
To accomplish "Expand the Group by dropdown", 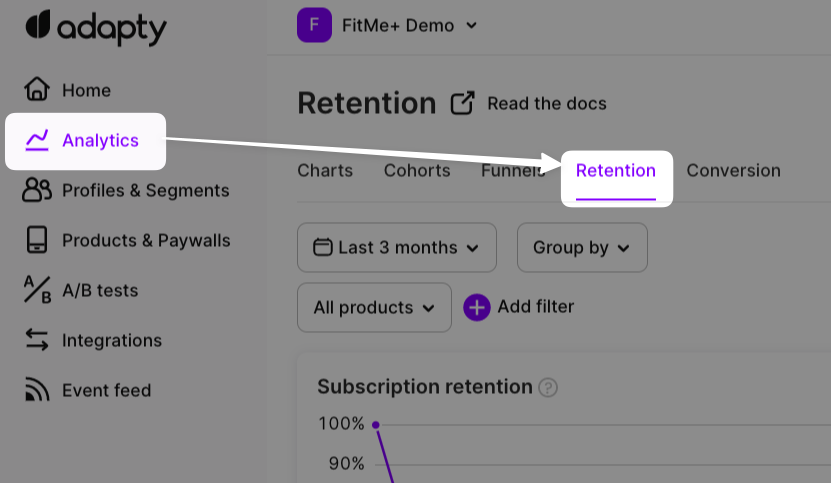I will (582, 248).
